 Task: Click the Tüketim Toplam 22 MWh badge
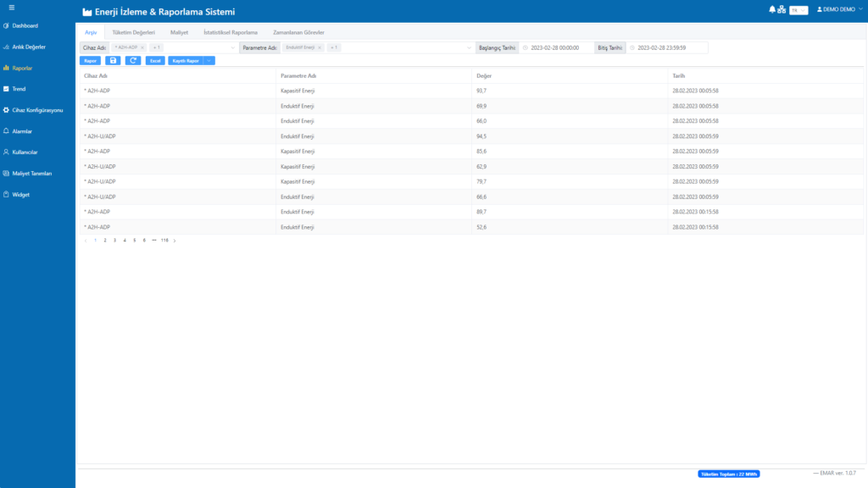[728, 474]
